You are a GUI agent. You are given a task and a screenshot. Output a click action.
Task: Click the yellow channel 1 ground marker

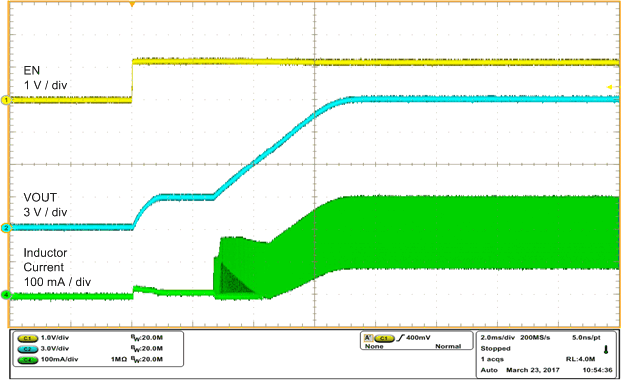click(6, 100)
